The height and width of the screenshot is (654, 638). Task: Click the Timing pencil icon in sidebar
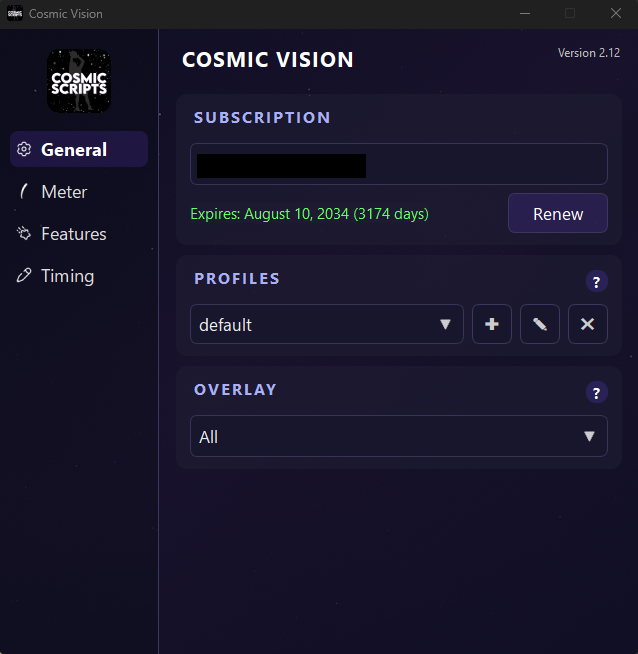click(25, 276)
